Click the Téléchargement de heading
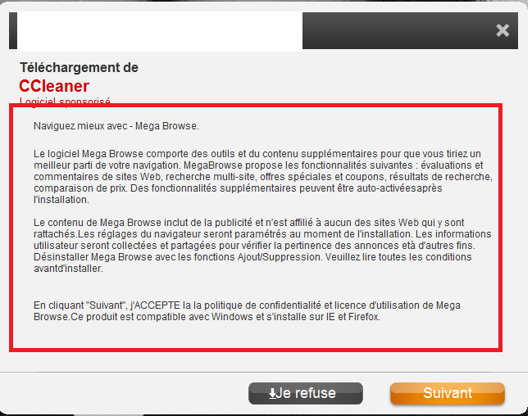532x416 pixels. [x=79, y=67]
